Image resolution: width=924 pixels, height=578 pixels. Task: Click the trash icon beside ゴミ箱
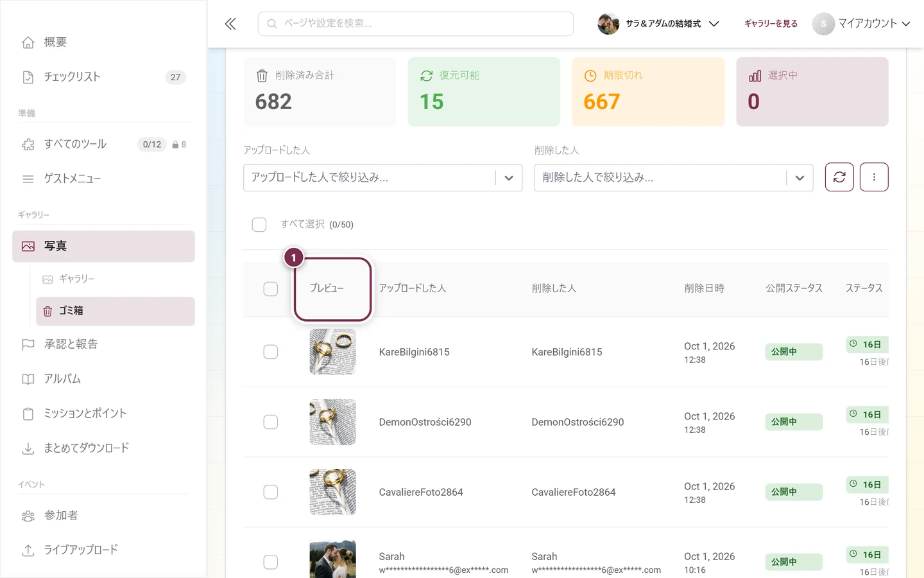47,311
